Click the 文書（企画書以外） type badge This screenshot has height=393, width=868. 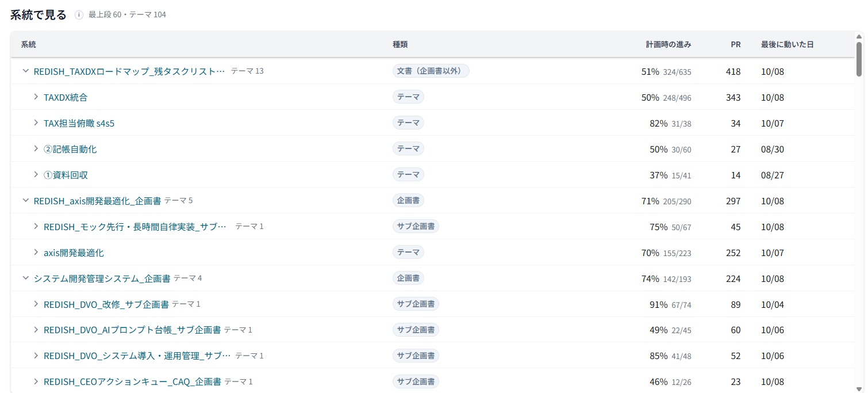tap(431, 71)
